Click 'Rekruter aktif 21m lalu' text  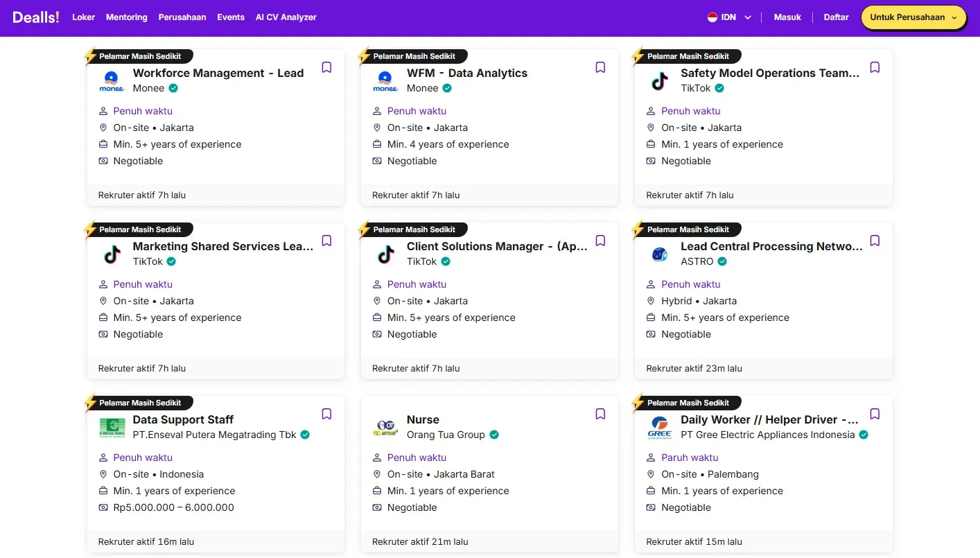coord(420,541)
